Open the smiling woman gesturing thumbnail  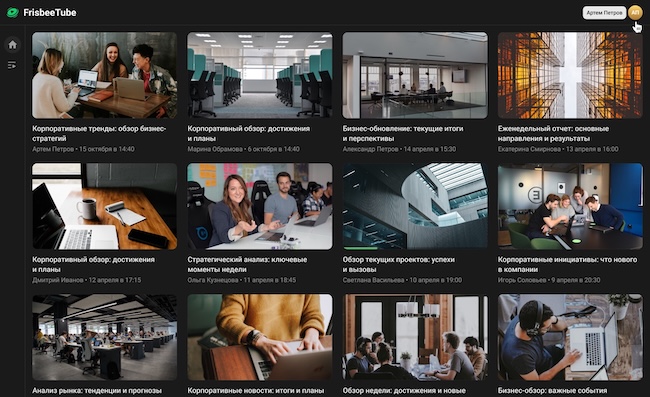point(260,206)
